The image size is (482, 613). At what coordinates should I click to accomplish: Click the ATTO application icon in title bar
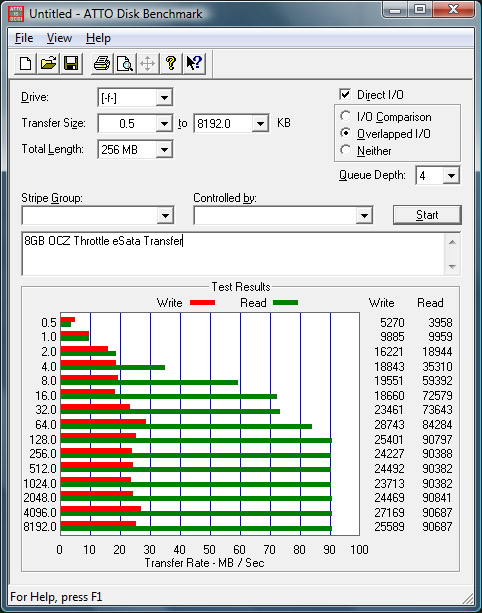16,14
